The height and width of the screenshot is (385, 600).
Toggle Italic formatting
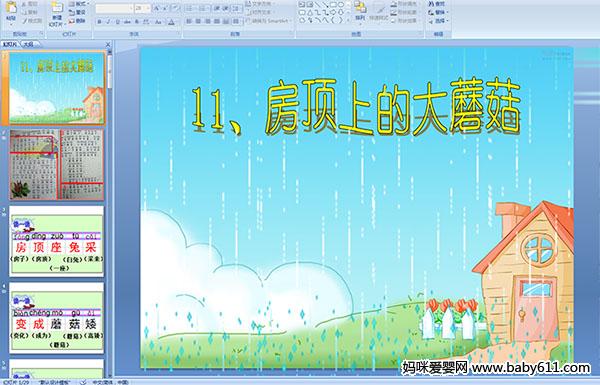pyautogui.click(x=108, y=22)
